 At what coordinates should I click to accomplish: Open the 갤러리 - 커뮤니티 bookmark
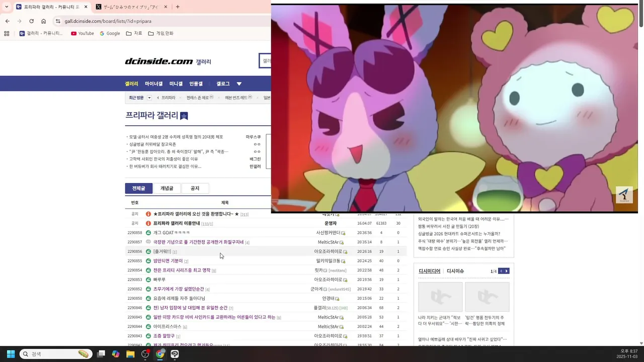point(41,34)
